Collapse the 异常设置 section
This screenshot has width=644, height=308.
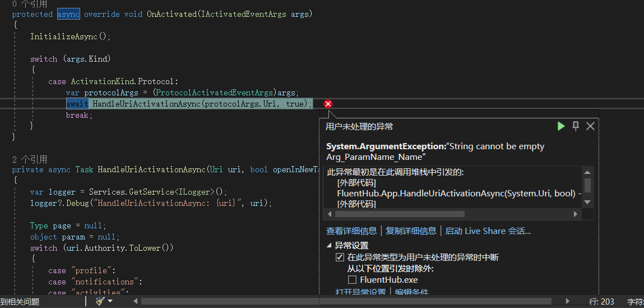point(330,246)
